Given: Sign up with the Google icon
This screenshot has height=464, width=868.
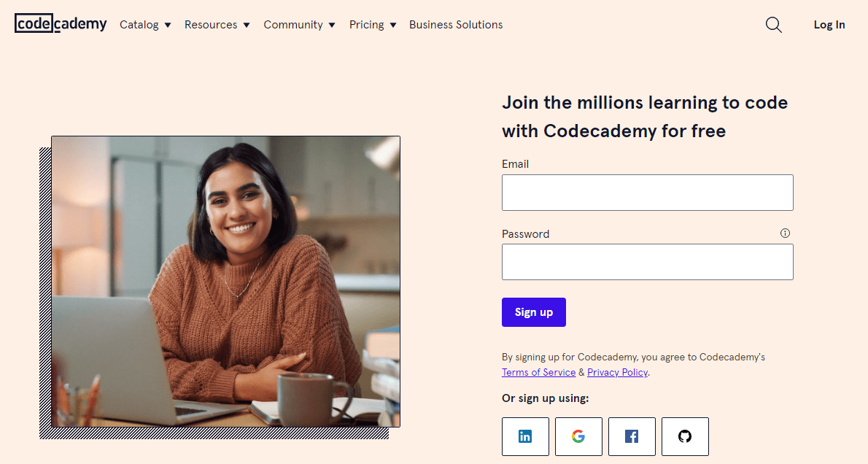Looking at the screenshot, I should [x=578, y=436].
